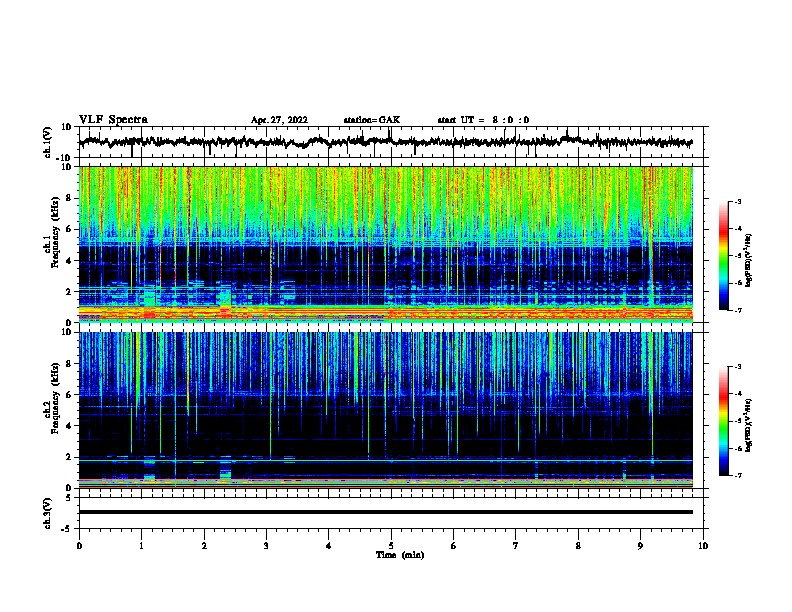Select the date text "Apr. 27, 2022"
The image size is (792, 612).
pos(279,120)
